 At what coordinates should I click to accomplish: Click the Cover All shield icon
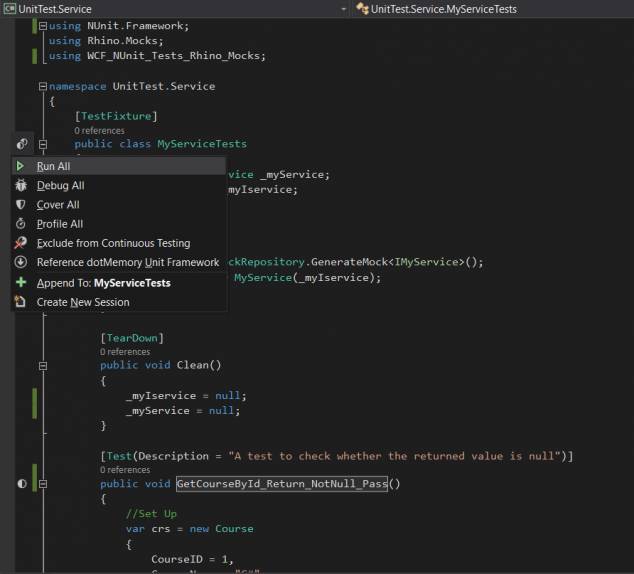pyautogui.click(x=21, y=205)
